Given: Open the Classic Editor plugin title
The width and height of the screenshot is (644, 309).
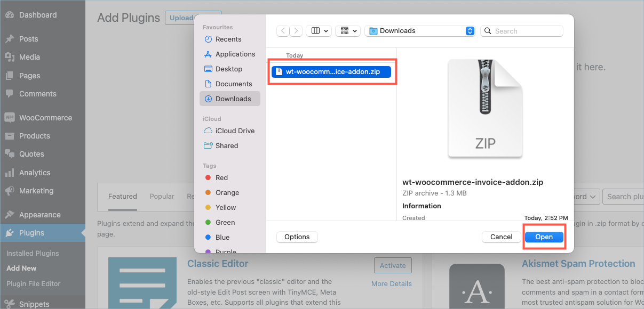Looking at the screenshot, I should 218,263.
